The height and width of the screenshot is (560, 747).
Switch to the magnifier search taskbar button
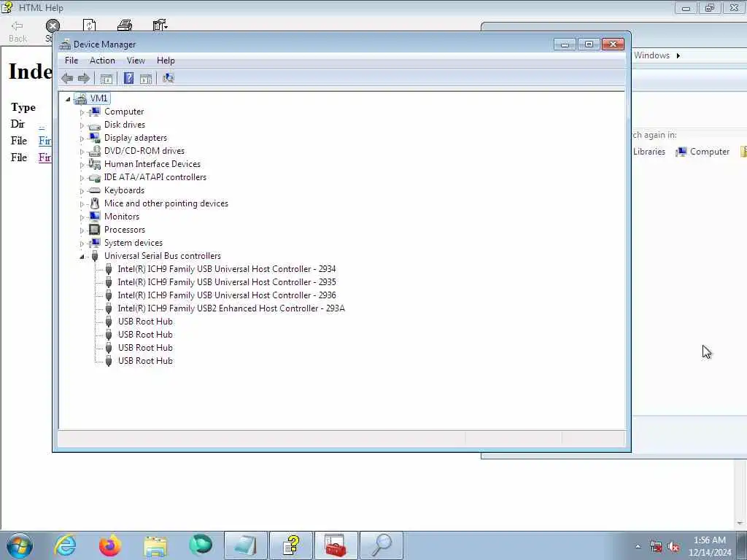381,545
